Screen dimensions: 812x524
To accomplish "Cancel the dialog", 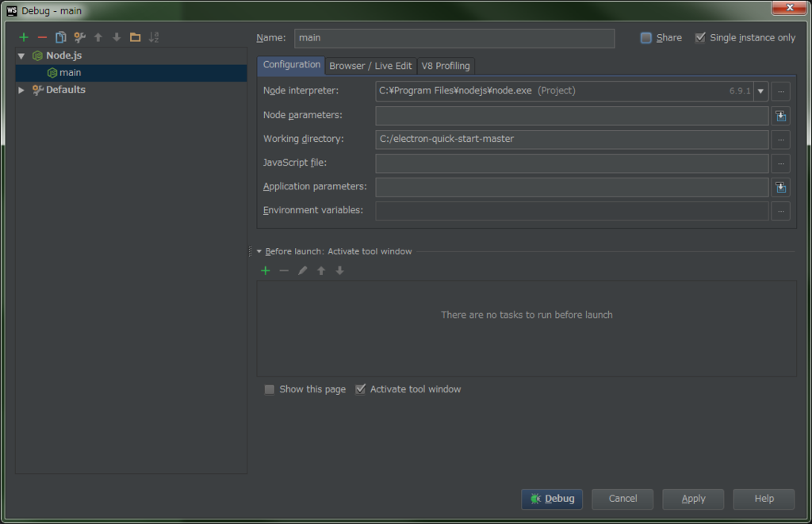I will 622,499.
